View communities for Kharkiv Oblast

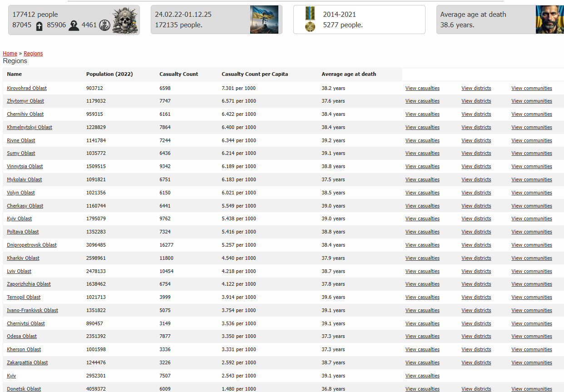(x=531, y=258)
